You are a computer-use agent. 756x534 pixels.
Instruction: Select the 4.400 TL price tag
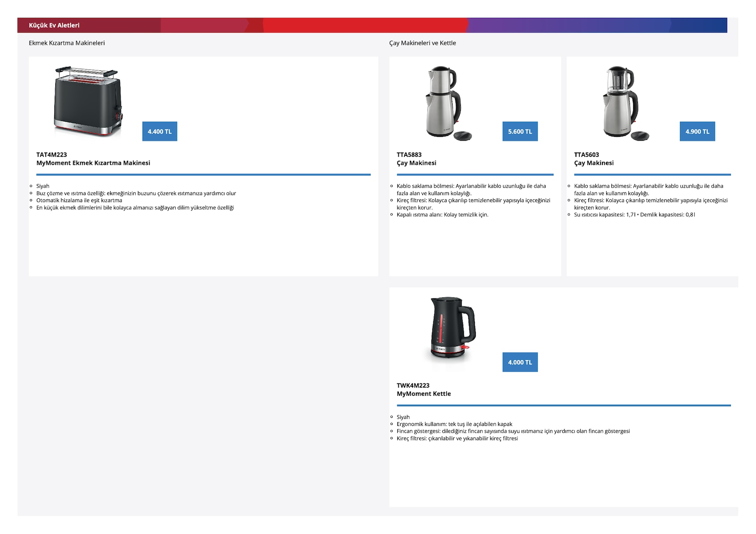(x=160, y=131)
